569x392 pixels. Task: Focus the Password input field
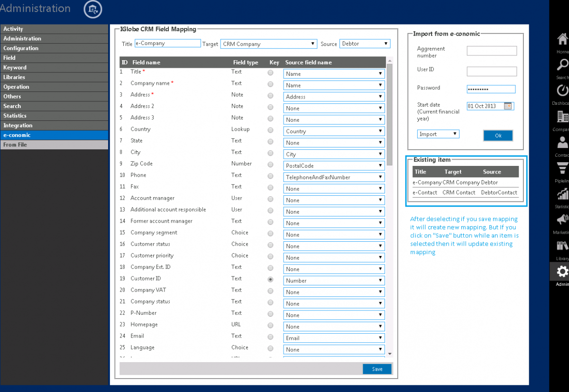pos(491,89)
